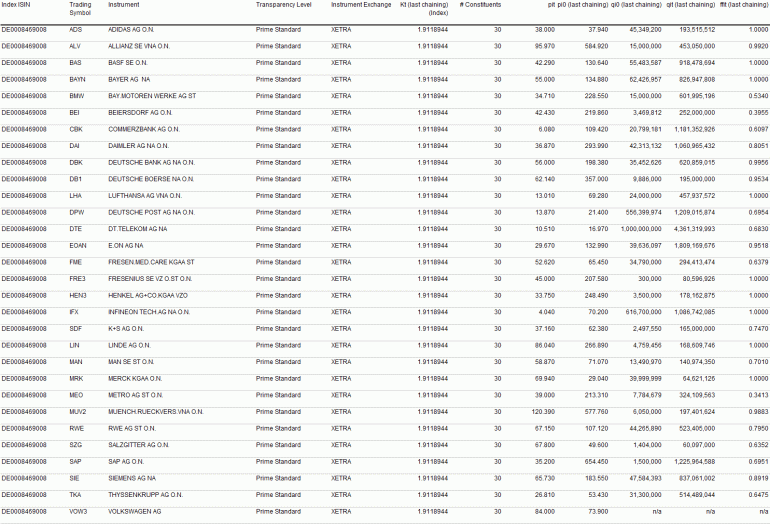The height and width of the screenshot is (524, 770).
Task: Click the CBK trading symbol
Action: point(76,130)
